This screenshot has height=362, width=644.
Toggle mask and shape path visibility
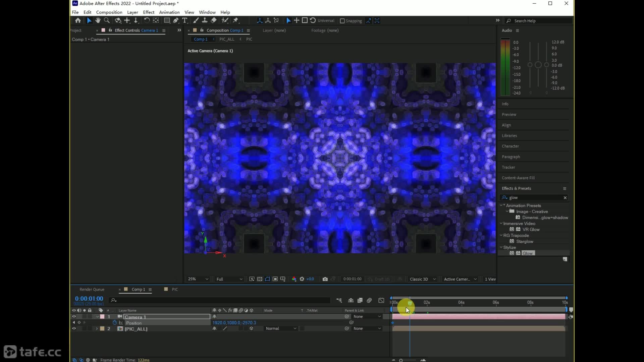[267, 279]
